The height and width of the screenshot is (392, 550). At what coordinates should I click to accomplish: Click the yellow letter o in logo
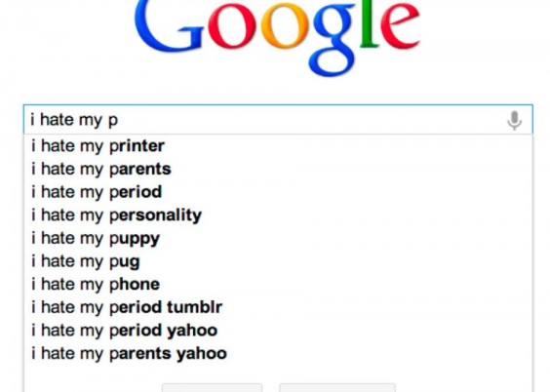pyautogui.click(x=284, y=25)
